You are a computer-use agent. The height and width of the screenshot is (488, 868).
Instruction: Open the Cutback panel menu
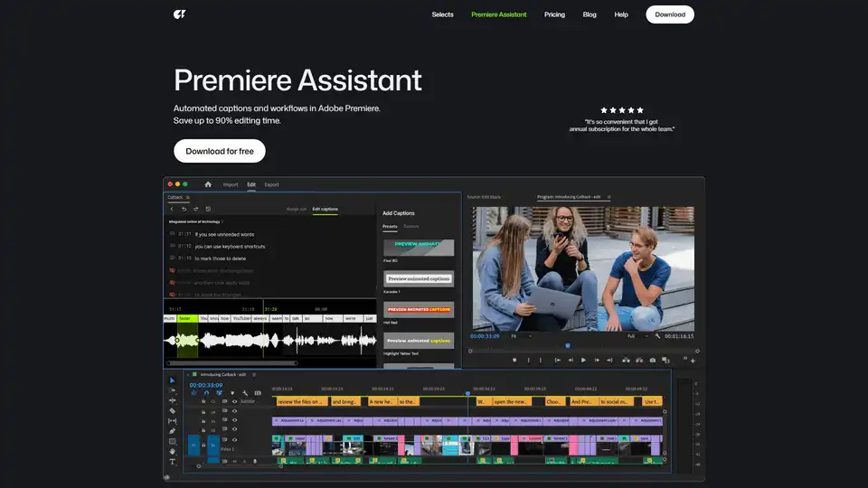coord(188,197)
